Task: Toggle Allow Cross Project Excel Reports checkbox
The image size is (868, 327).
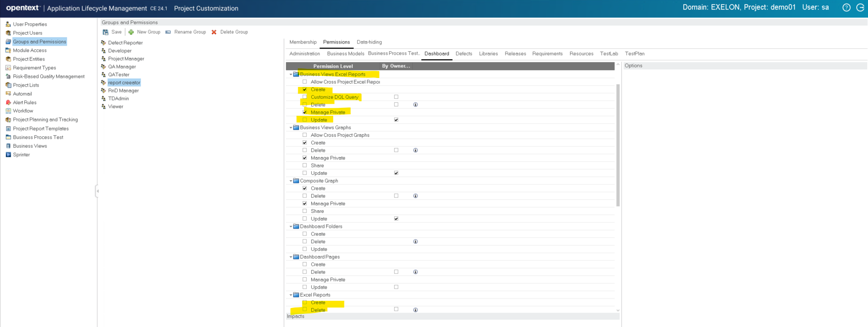Action: [305, 82]
